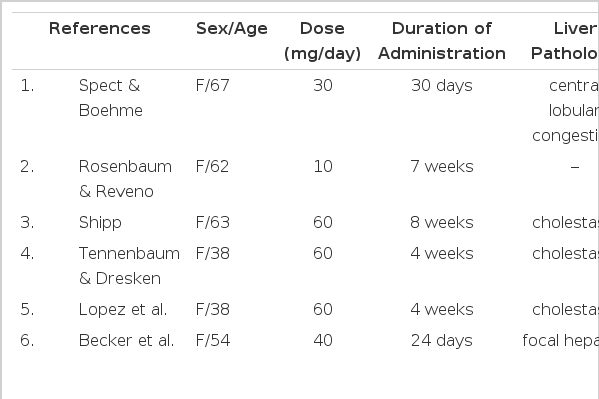Click the 24 days duration cell
Image resolution: width=599 pixels, height=399 pixels.
tap(442, 341)
